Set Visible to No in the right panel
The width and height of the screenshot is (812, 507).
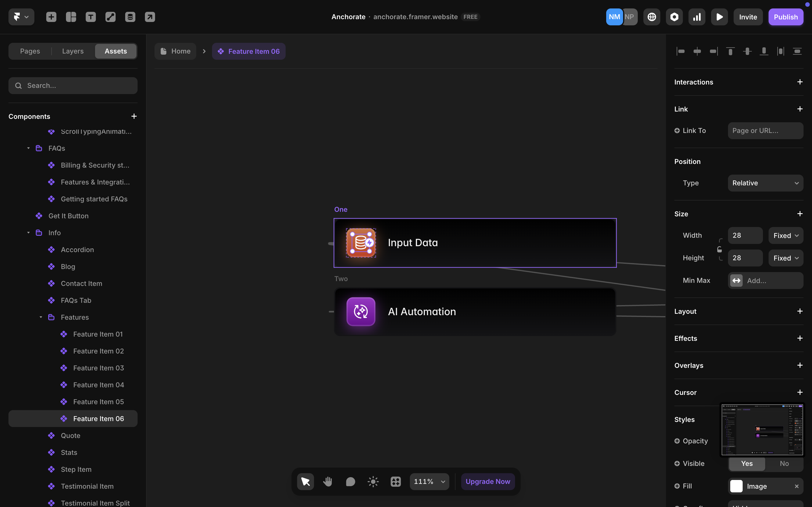click(784, 463)
